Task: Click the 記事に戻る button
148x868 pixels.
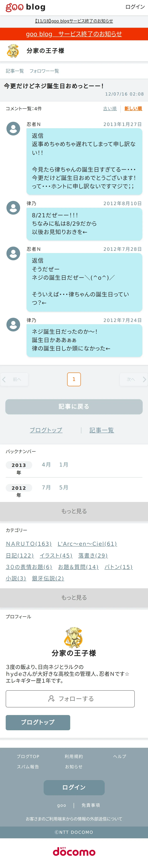Action: (x=74, y=407)
